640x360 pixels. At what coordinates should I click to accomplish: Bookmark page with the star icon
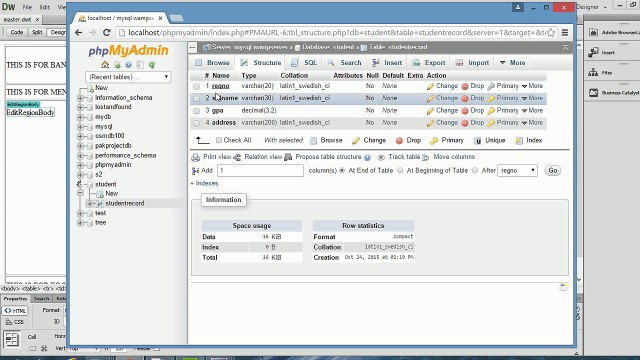click(551, 32)
